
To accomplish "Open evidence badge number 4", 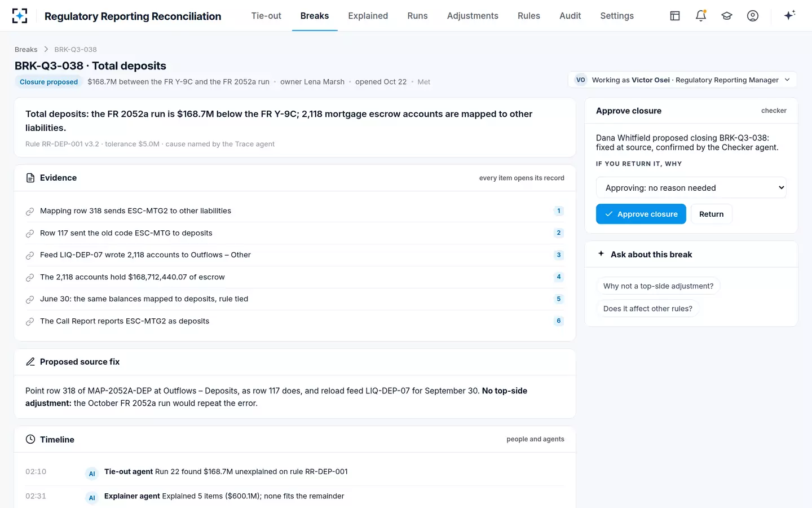I will [x=559, y=277].
